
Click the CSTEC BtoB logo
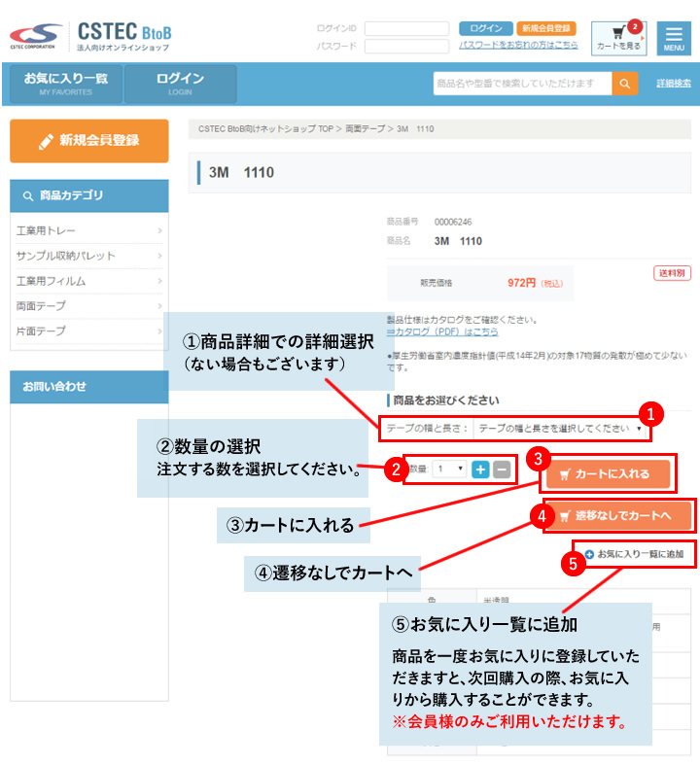(90, 36)
